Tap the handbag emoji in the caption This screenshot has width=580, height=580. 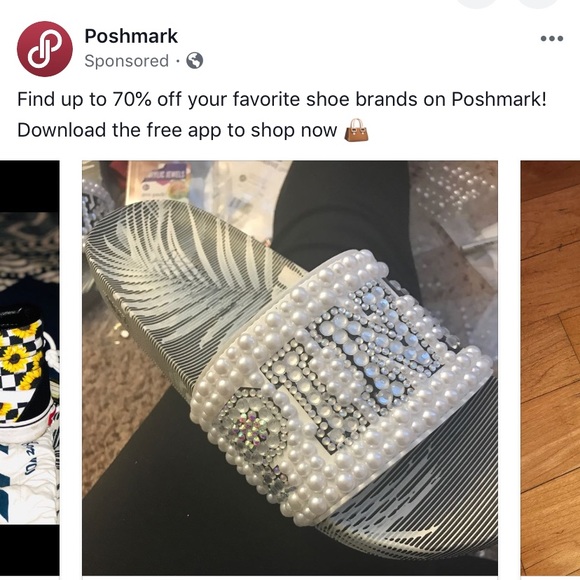[x=356, y=130]
